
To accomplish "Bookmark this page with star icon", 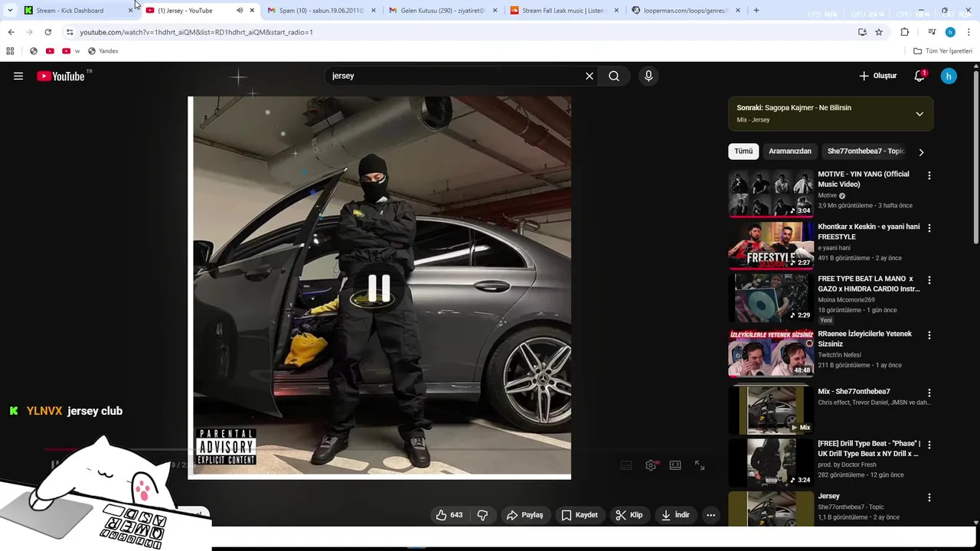I will coord(879,32).
